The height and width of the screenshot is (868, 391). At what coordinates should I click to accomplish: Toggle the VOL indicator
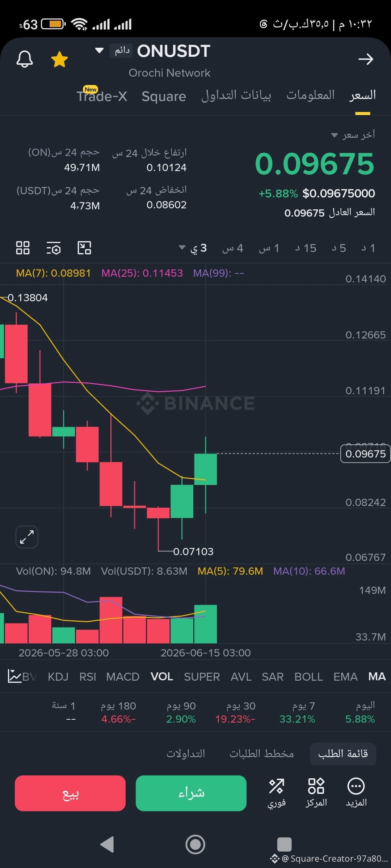point(162,676)
